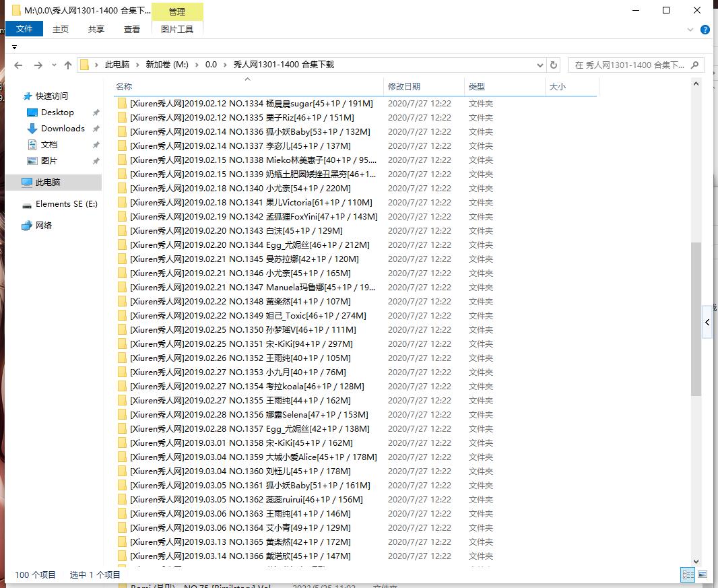Select the NO.1341 Victoria folder name
This screenshot has height=588, width=718.
251,203
